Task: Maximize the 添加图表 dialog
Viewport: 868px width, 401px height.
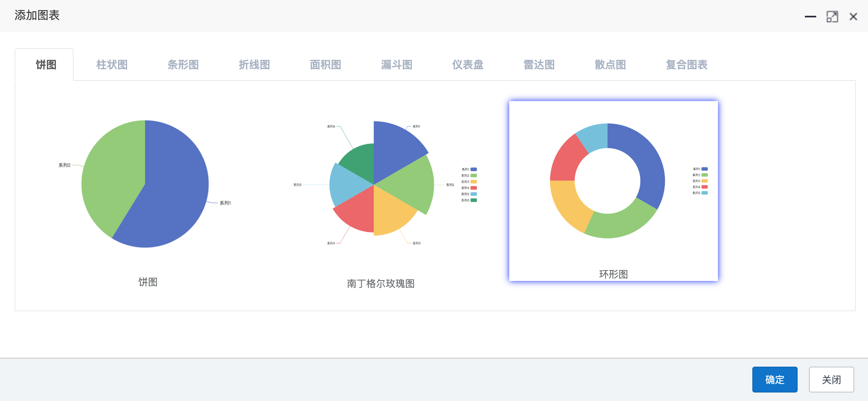Action: (832, 17)
